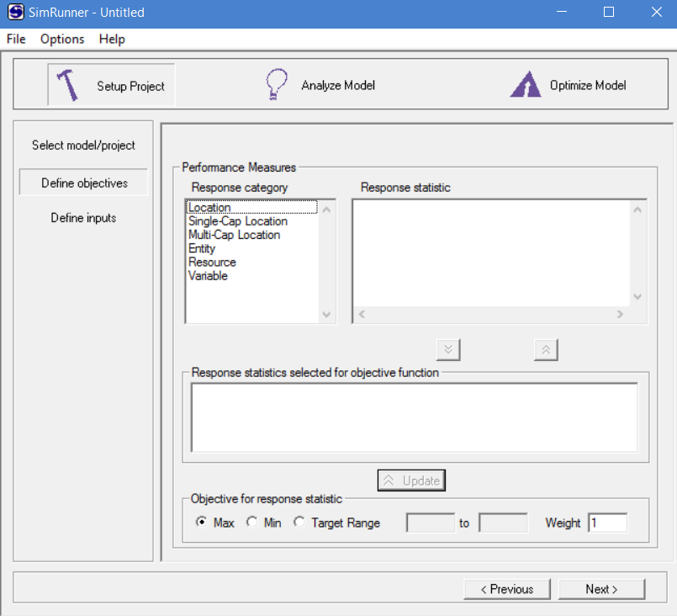Click the Next button
Image resolution: width=677 pixels, height=616 pixels.
(601, 589)
